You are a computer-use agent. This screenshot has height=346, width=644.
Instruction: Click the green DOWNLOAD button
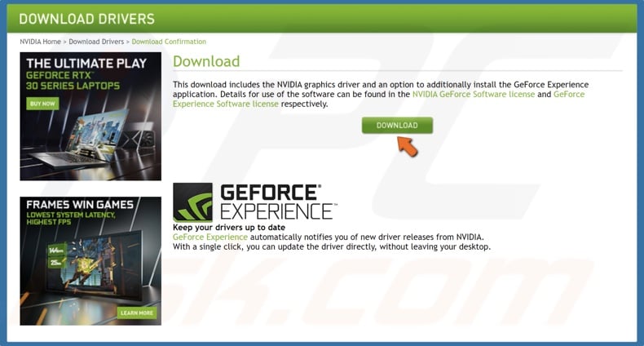point(397,126)
